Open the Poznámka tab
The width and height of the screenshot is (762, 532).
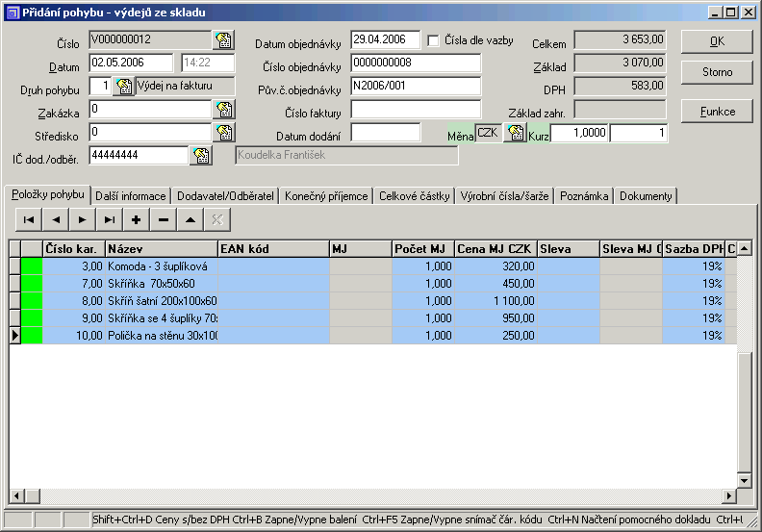click(584, 196)
